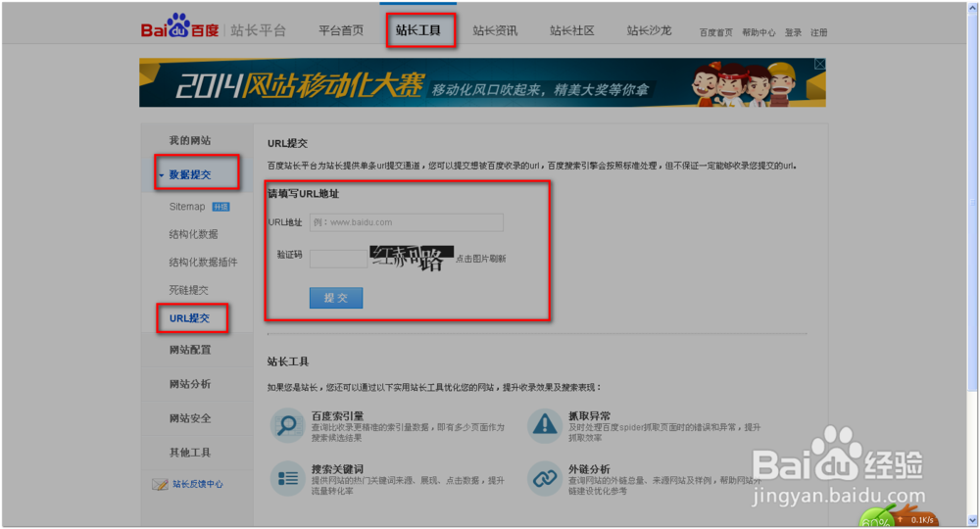Expand the 网站分析 sidebar section
The height and width of the screenshot is (529, 980).
pyautogui.click(x=190, y=384)
